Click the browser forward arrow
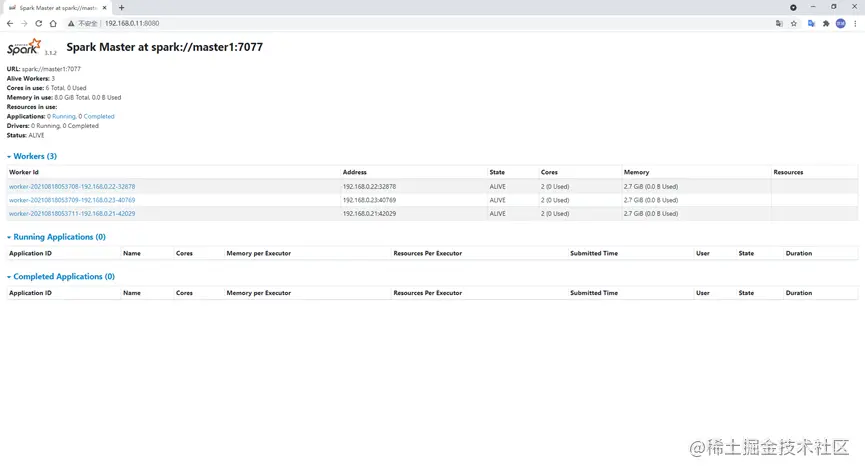 pyautogui.click(x=24, y=23)
